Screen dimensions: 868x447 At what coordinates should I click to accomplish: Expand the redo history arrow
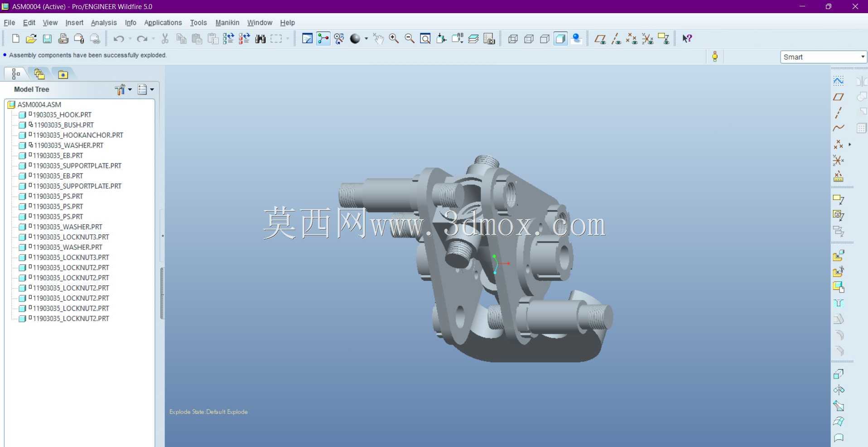(x=153, y=39)
